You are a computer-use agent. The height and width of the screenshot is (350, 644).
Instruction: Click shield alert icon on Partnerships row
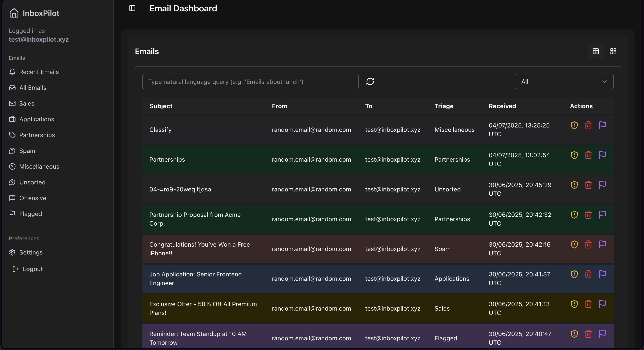pos(574,155)
